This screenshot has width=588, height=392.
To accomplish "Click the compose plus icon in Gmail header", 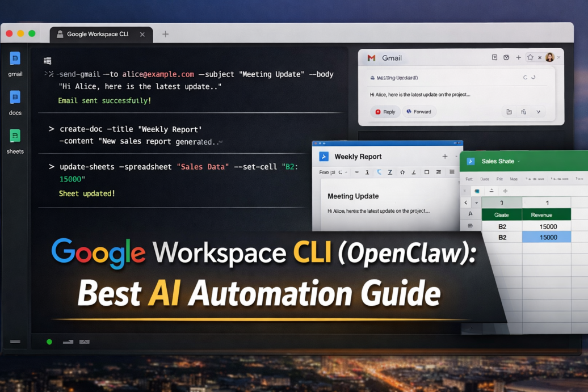I will (519, 57).
